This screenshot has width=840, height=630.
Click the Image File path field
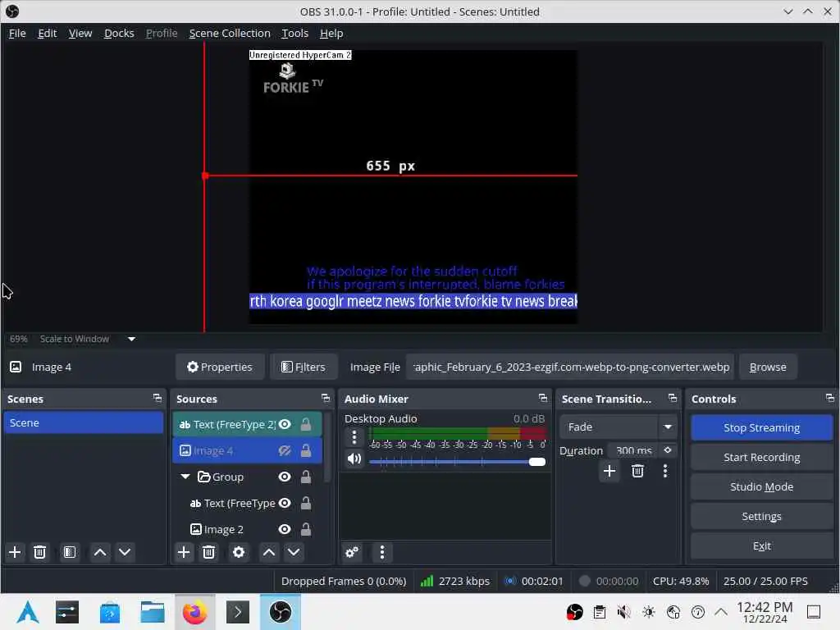click(570, 367)
